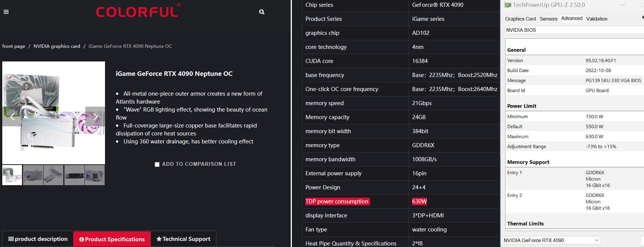Screen dimensions: 644x247
Task: Show previous product image with left arrow
Action: [13, 116]
